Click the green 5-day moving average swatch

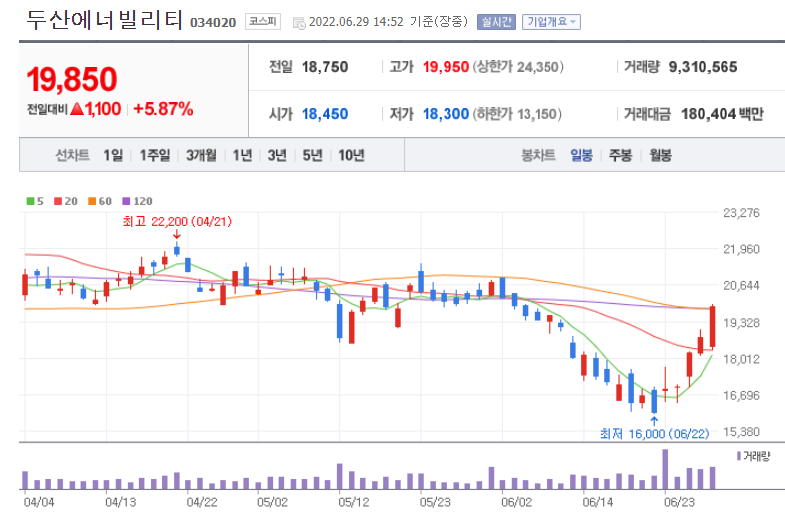[x=31, y=201]
